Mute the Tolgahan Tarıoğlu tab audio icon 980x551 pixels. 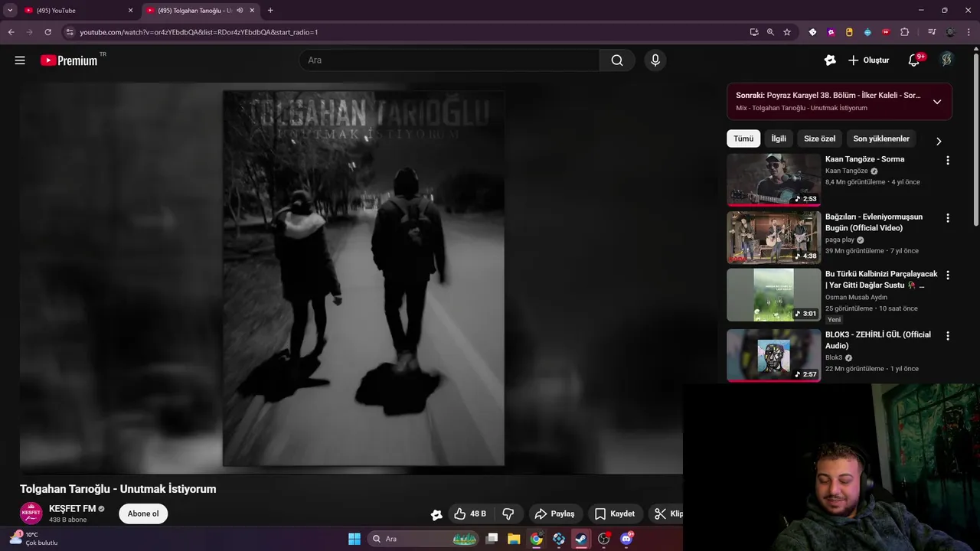pos(240,11)
